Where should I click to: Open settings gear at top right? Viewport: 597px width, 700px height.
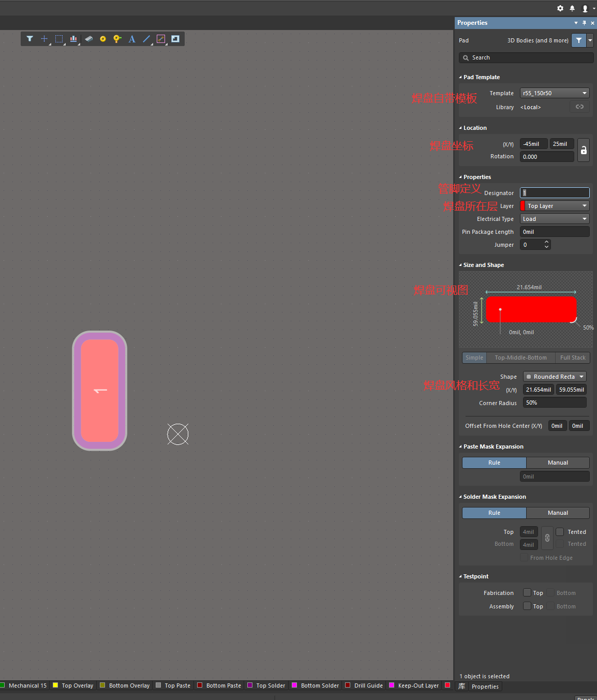coord(560,8)
